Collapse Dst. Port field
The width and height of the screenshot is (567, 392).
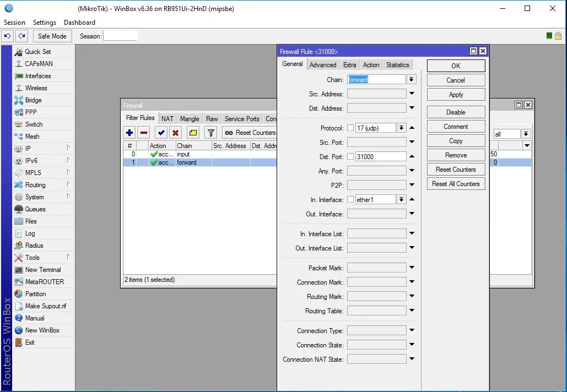pyautogui.click(x=412, y=156)
